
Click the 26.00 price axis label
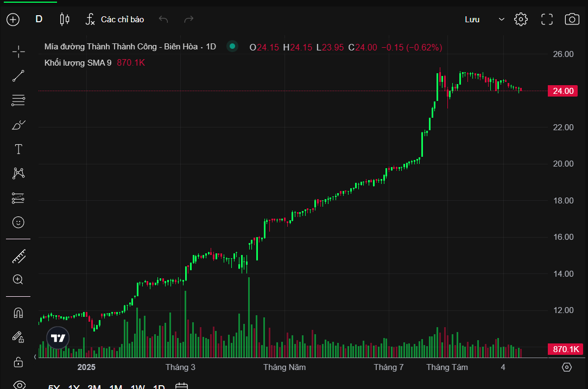point(563,54)
